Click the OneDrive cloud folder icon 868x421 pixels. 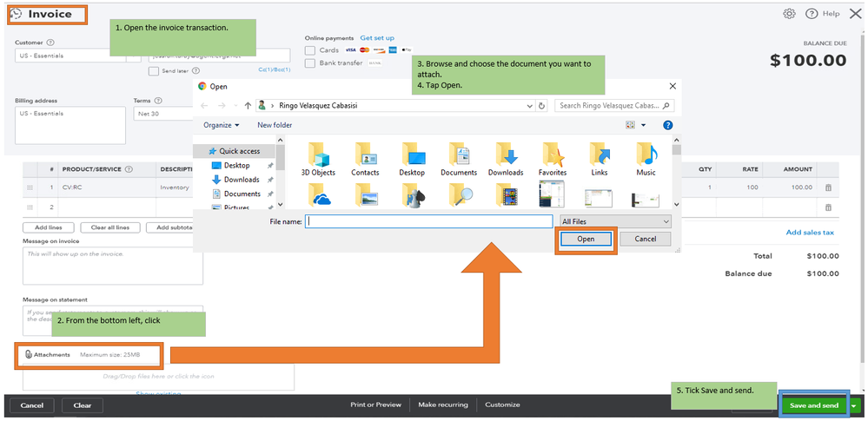(x=318, y=194)
